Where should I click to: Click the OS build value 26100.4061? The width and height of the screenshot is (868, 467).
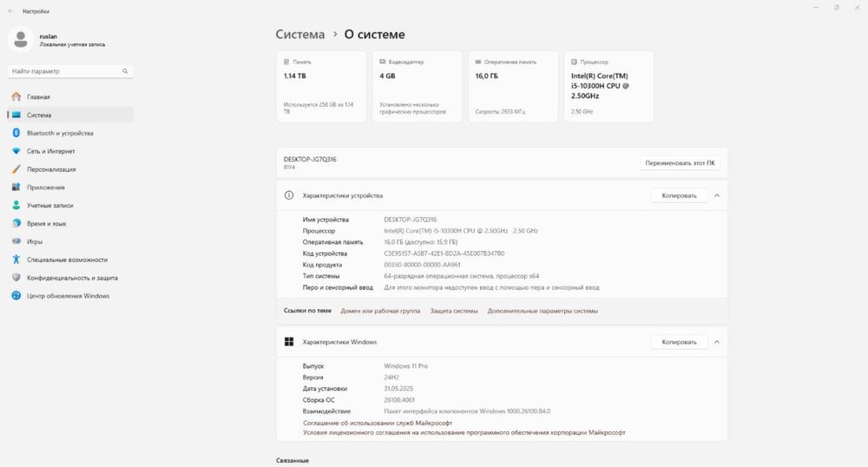[x=399, y=400]
